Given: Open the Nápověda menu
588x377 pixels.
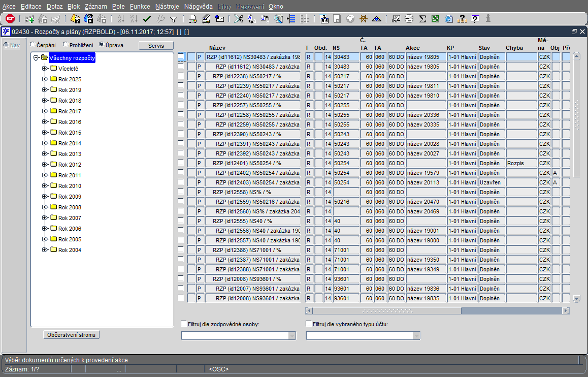Looking at the screenshot, I should point(199,7).
